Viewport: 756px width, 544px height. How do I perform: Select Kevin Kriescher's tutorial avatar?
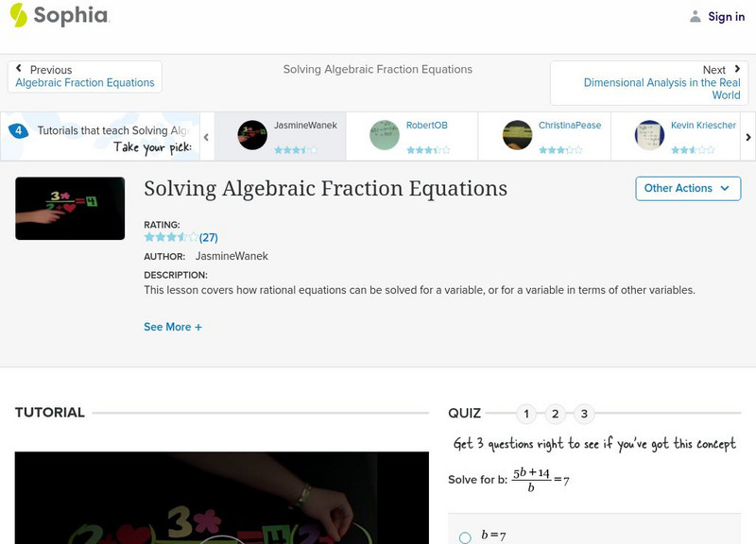pyautogui.click(x=649, y=135)
